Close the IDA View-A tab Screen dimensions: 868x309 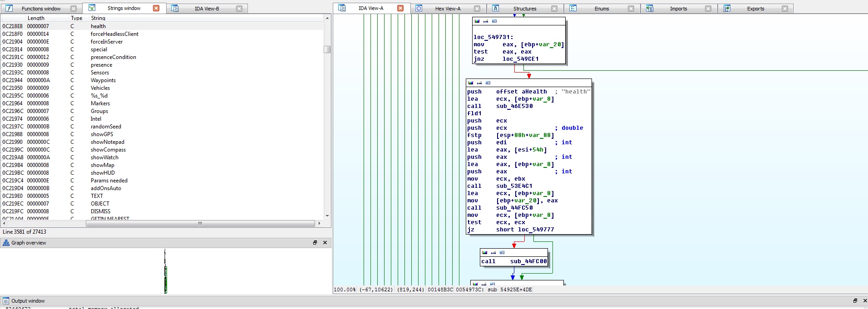click(400, 8)
